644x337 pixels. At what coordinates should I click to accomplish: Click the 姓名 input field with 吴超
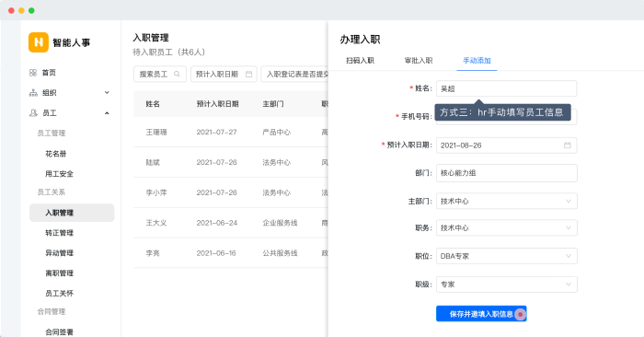click(506, 88)
